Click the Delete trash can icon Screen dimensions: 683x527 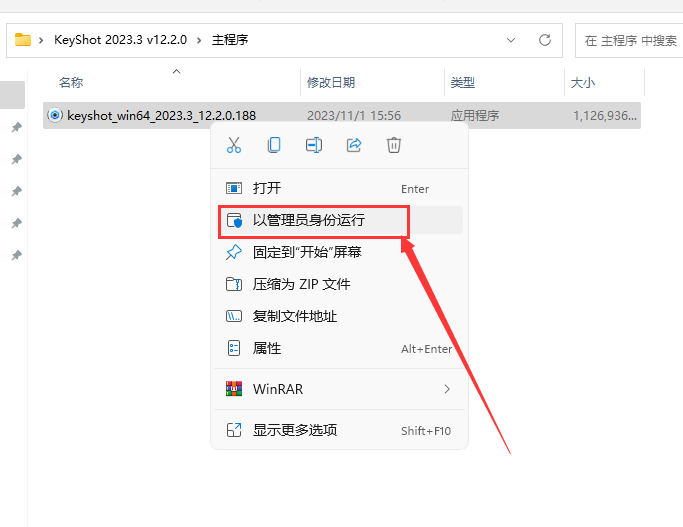point(394,145)
